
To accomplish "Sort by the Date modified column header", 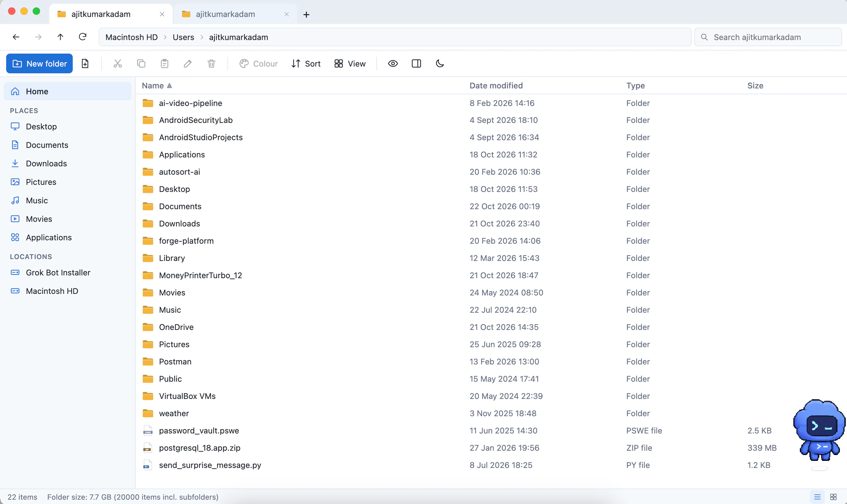I will 496,86.
